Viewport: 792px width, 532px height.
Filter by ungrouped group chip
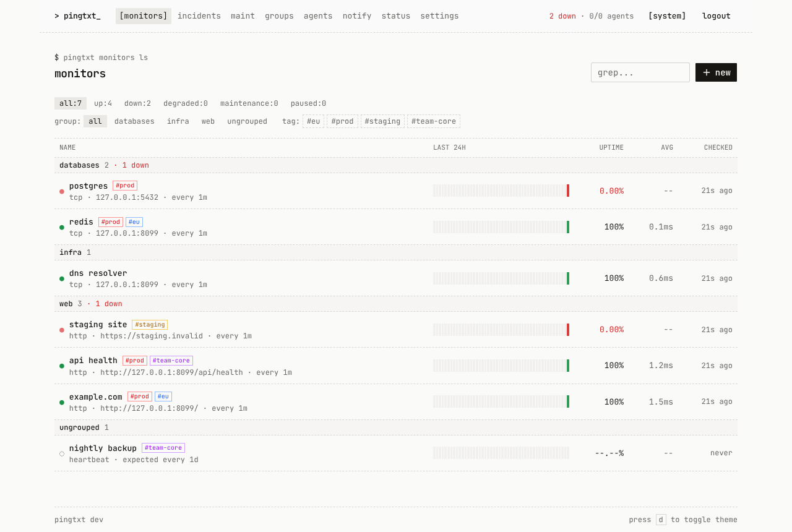247,121
